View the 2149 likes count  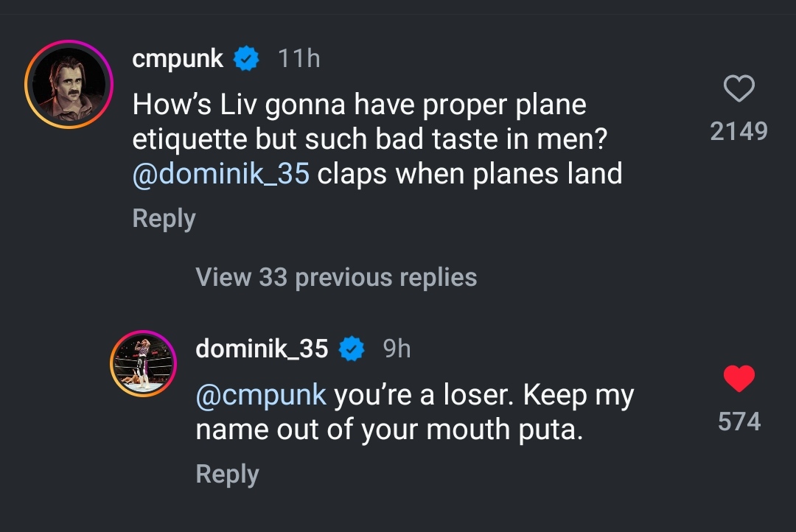pos(739,131)
